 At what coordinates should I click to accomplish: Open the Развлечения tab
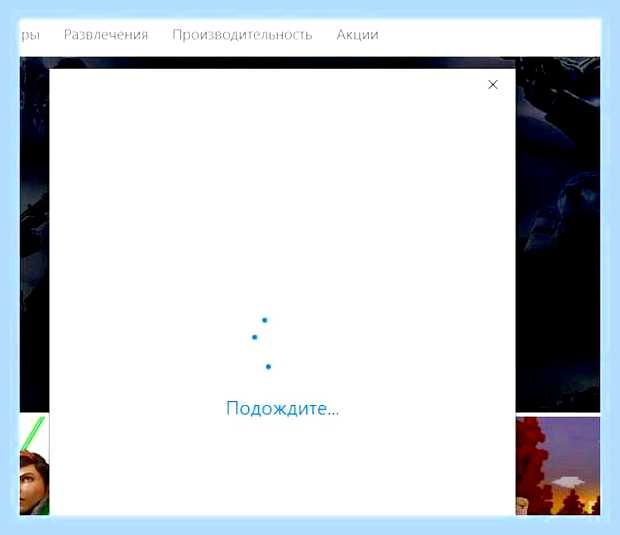pyautogui.click(x=106, y=35)
